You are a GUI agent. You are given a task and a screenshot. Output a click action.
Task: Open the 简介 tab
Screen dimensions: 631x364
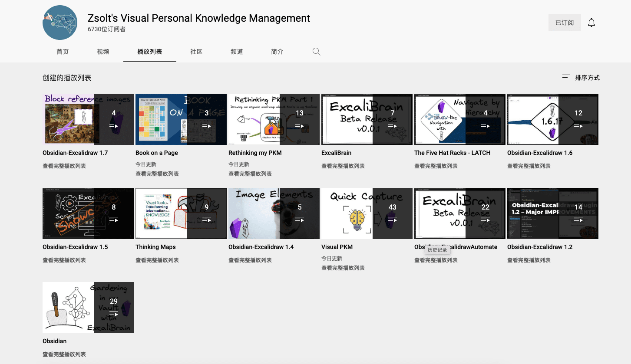click(277, 52)
